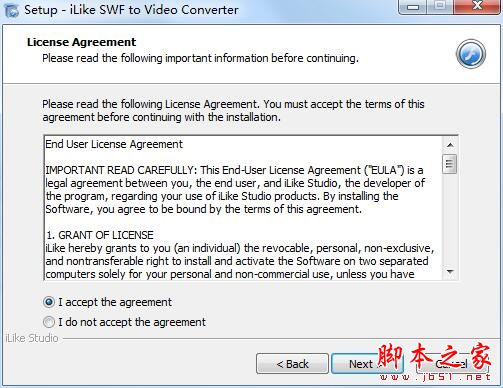This screenshot has width=503, height=388.
Task: Click 'I accept the agreement' label text
Action: click(x=115, y=302)
